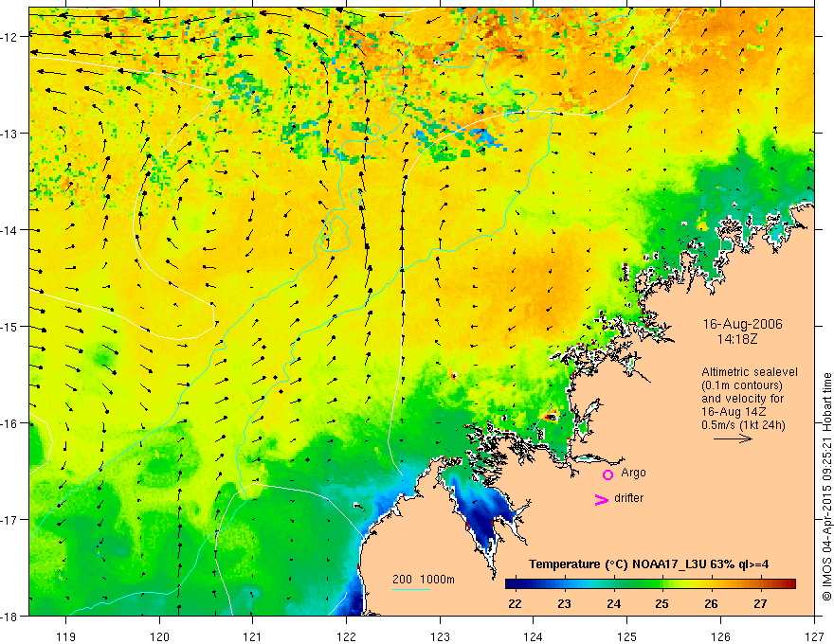Click the magenta Argo circle legend symbol
Screen dimensions: 834x644
[x=607, y=474]
